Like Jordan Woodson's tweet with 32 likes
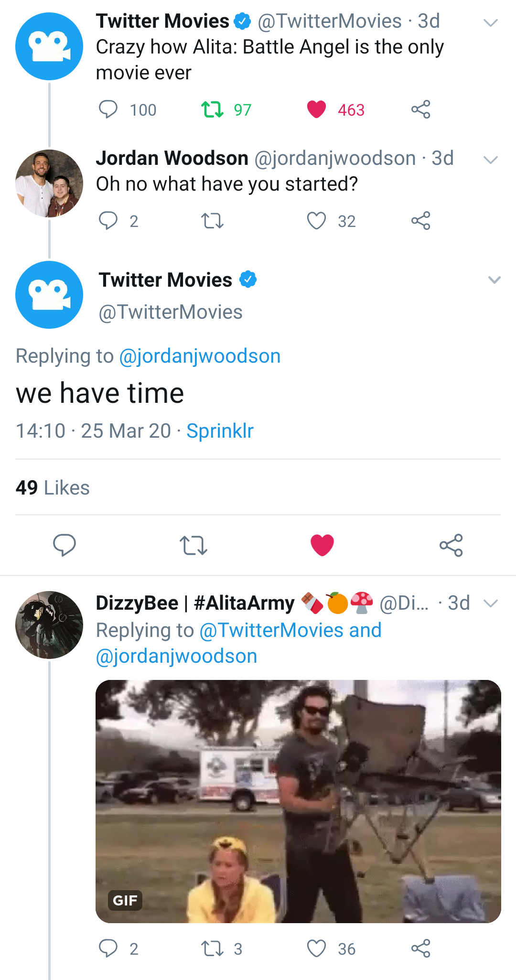The width and height of the screenshot is (516, 980). [316, 221]
